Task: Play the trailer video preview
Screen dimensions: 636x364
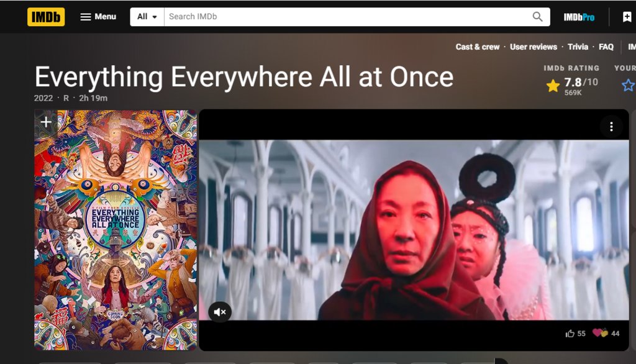Action: click(414, 230)
